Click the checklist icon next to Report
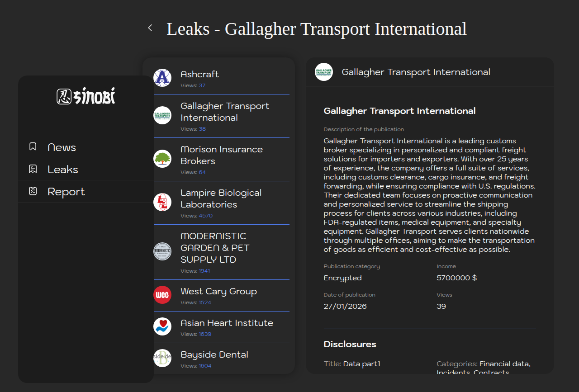This screenshot has height=392, width=579. (33, 191)
